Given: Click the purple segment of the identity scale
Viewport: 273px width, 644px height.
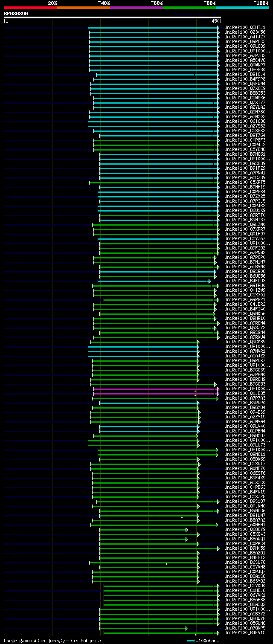Looking at the screenshot, I should point(136,7).
